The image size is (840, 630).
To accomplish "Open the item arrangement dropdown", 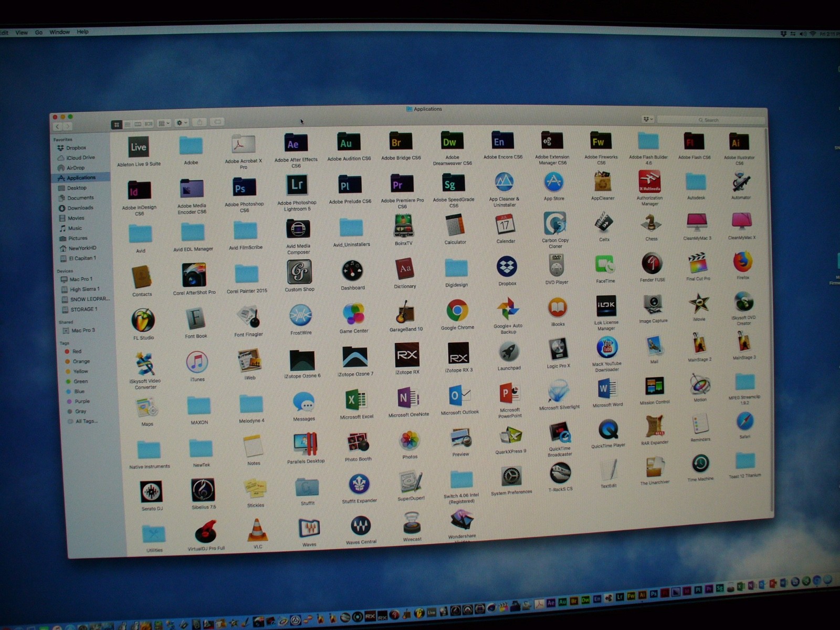I will coord(164,123).
